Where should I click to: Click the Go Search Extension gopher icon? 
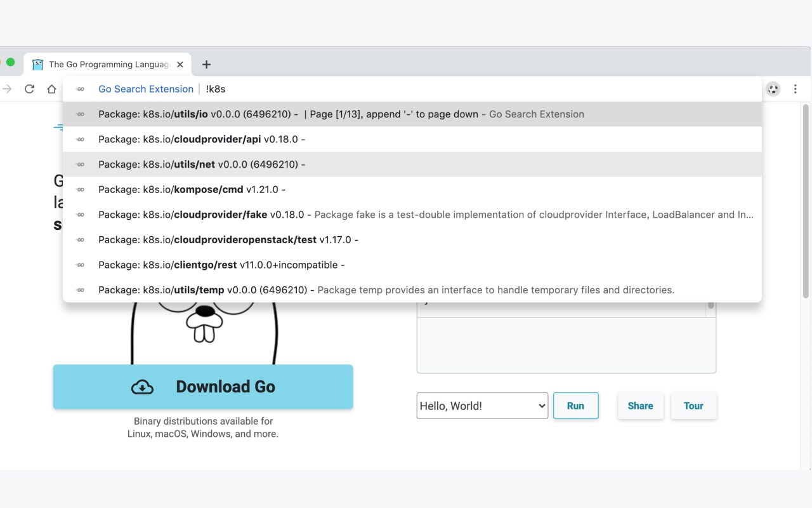(x=773, y=89)
